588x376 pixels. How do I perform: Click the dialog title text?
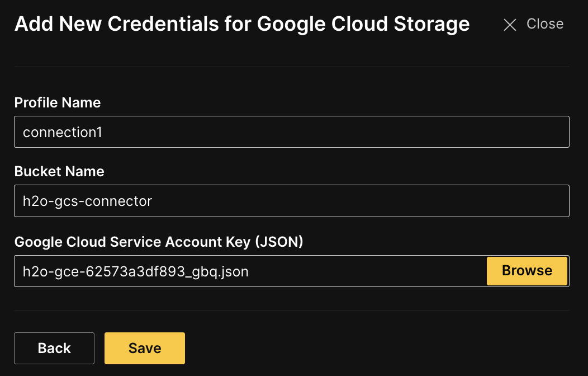tap(242, 24)
